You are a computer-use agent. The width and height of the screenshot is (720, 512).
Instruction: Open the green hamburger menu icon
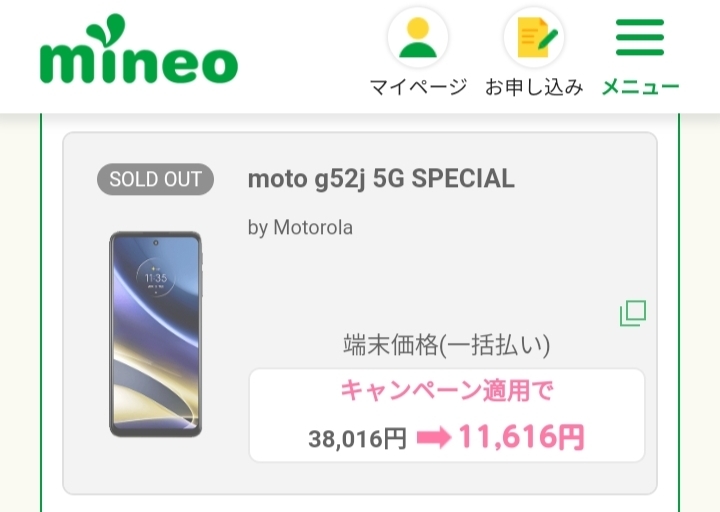point(640,37)
